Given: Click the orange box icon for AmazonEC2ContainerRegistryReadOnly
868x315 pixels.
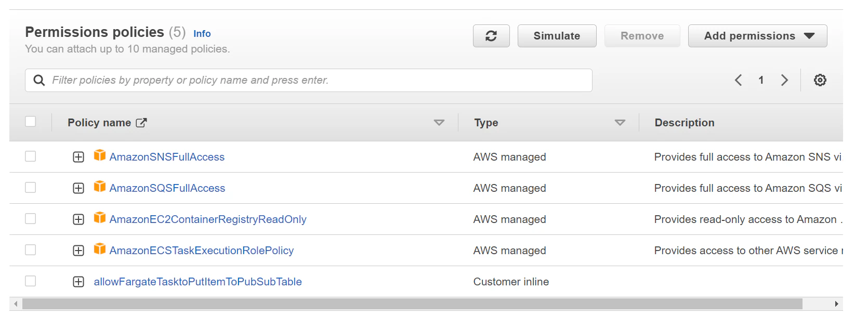Looking at the screenshot, I should [x=100, y=218].
